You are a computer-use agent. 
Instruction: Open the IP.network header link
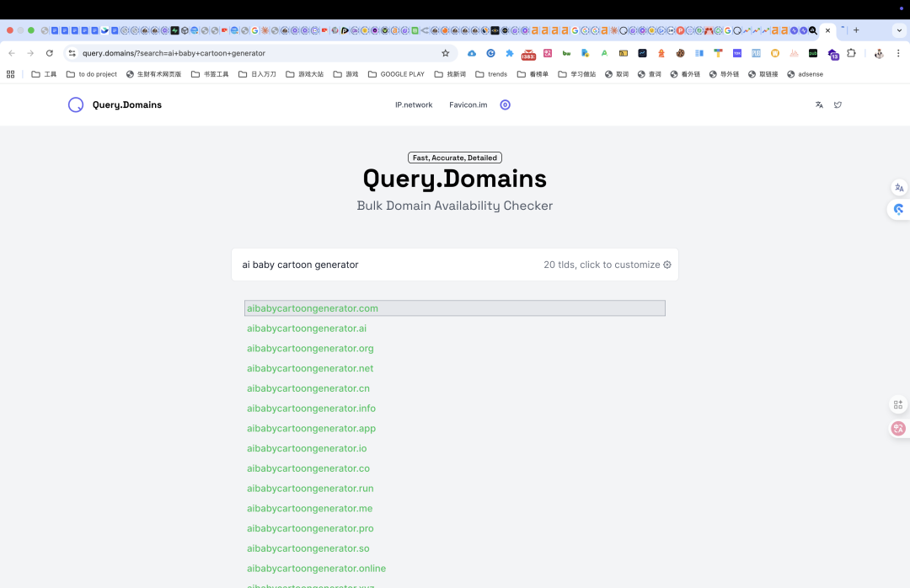pyautogui.click(x=414, y=104)
